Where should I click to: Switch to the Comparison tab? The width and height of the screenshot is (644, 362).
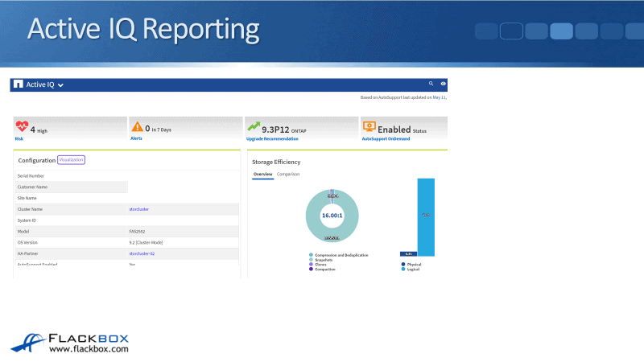point(288,174)
